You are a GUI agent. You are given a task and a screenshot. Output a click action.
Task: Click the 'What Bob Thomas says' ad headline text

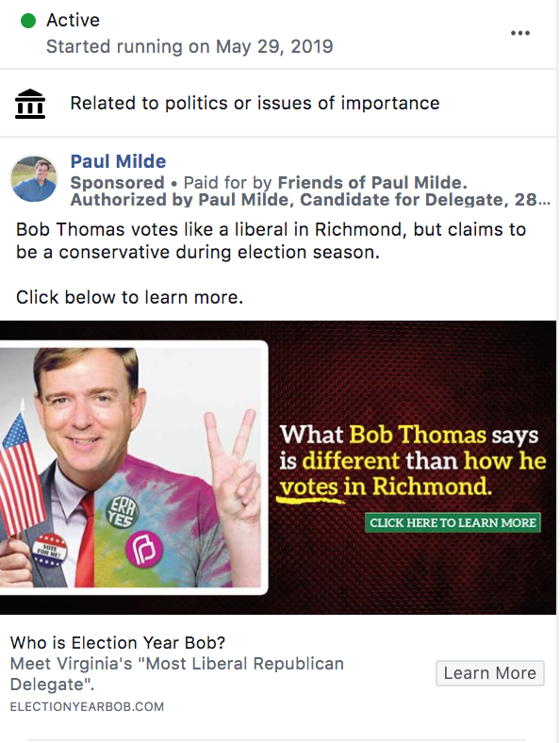coord(412,460)
